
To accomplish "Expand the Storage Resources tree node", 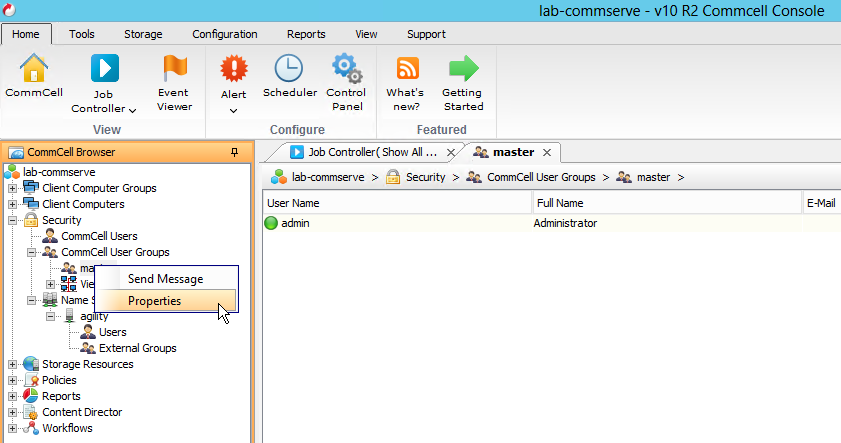I will 12,364.
